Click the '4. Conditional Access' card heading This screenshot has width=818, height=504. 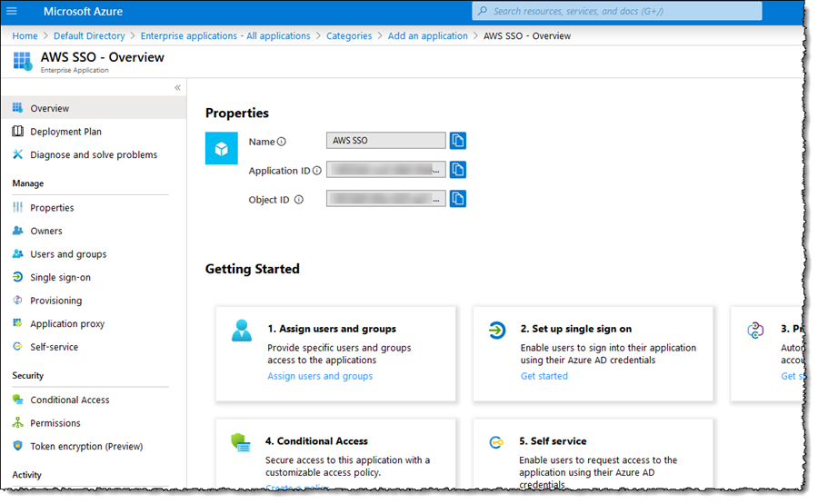tap(316, 441)
